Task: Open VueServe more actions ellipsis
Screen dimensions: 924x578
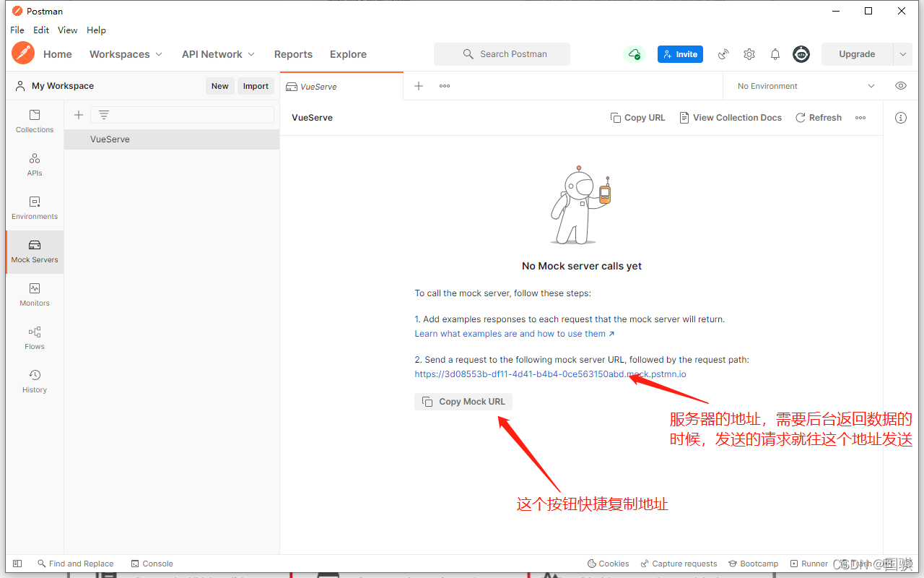Action: point(860,118)
